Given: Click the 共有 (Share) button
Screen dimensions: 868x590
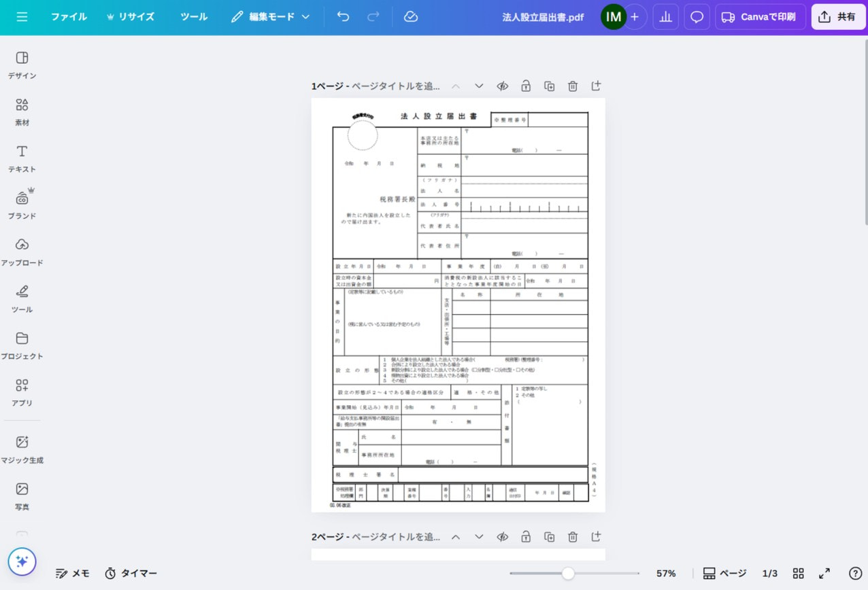Looking at the screenshot, I should click(x=838, y=16).
